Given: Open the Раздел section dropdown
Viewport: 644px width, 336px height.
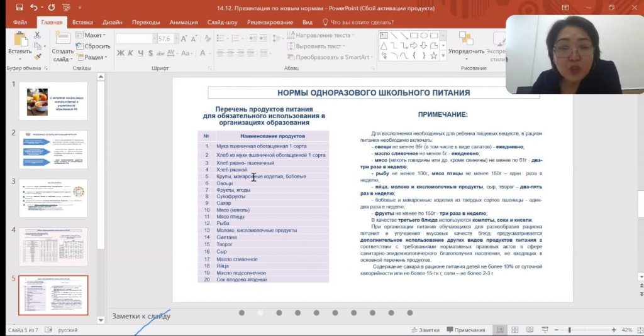Looking at the screenshot, I should [92, 57].
